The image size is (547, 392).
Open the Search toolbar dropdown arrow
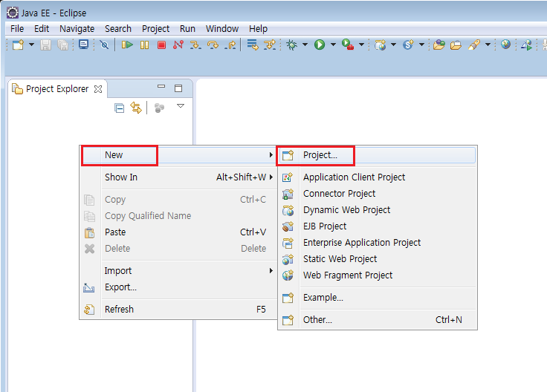pos(488,45)
